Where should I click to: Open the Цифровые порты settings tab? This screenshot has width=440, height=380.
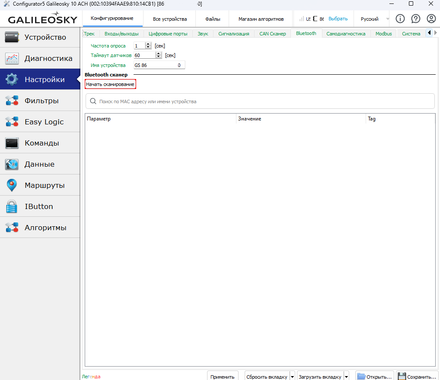[168, 34]
